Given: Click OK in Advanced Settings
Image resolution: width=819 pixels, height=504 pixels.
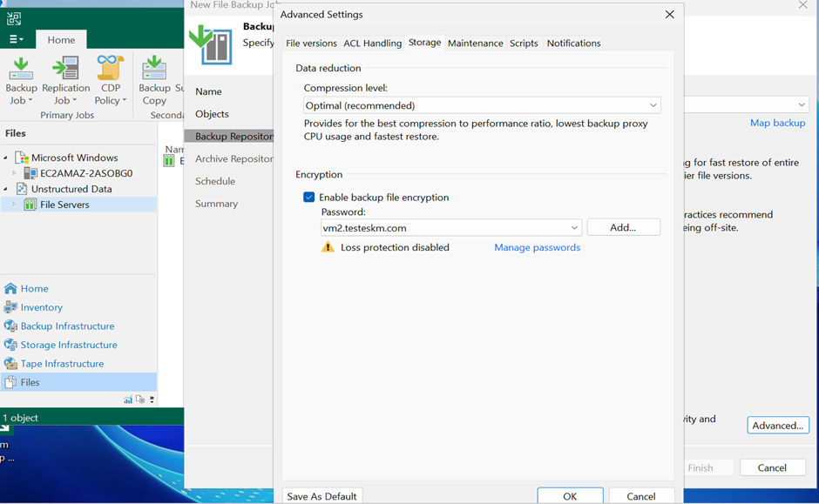Looking at the screenshot, I should (570, 496).
